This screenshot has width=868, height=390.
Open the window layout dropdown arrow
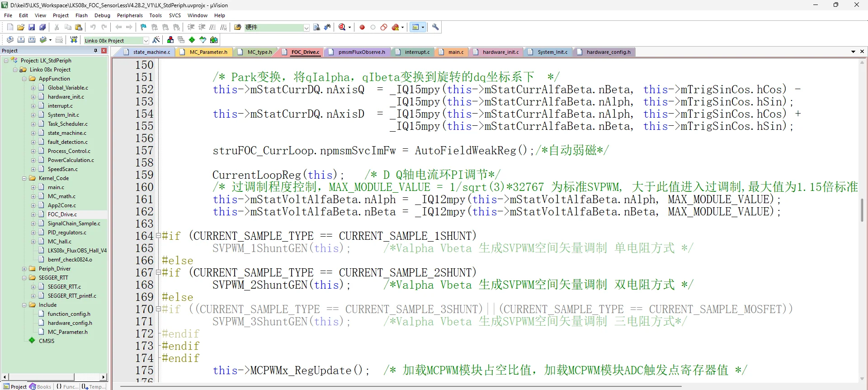(x=423, y=27)
